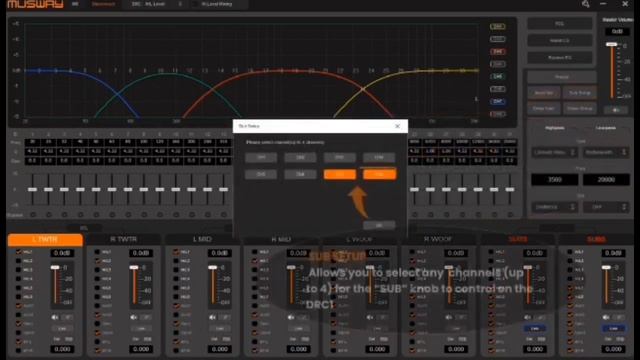
Task: Mute the R TWTR channel
Action: pyautogui.click(x=134, y=317)
